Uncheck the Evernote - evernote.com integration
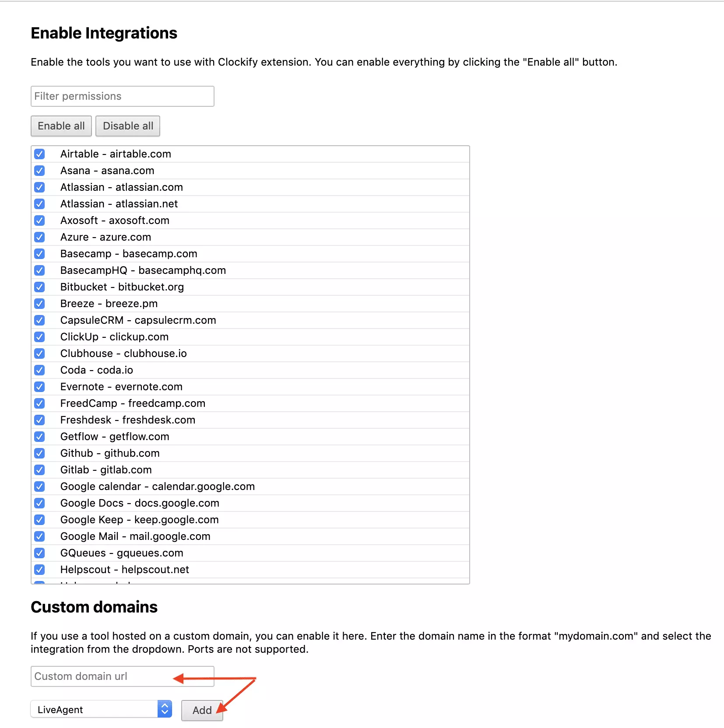The height and width of the screenshot is (728, 724). 39,387
